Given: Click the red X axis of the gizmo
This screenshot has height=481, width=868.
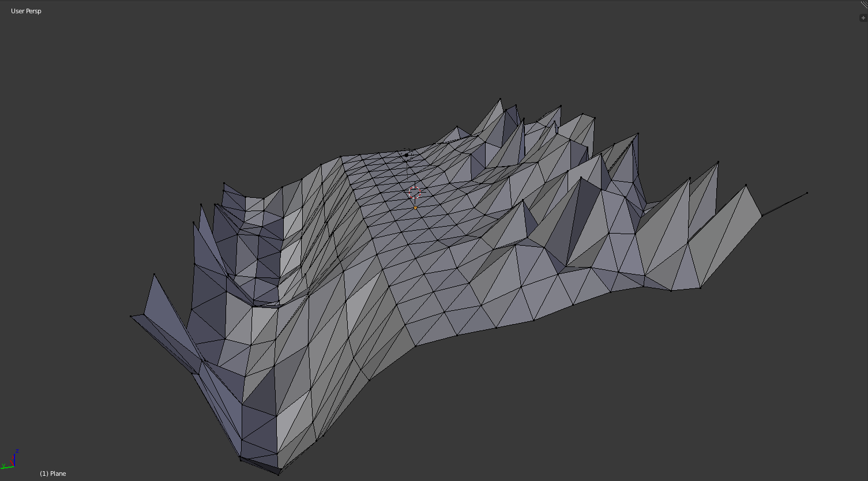Looking at the screenshot, I should click(12, 461).
